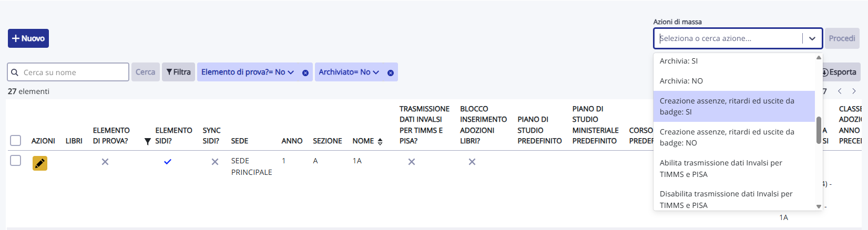Click the yellow pencil edit icon

[40, 163]
